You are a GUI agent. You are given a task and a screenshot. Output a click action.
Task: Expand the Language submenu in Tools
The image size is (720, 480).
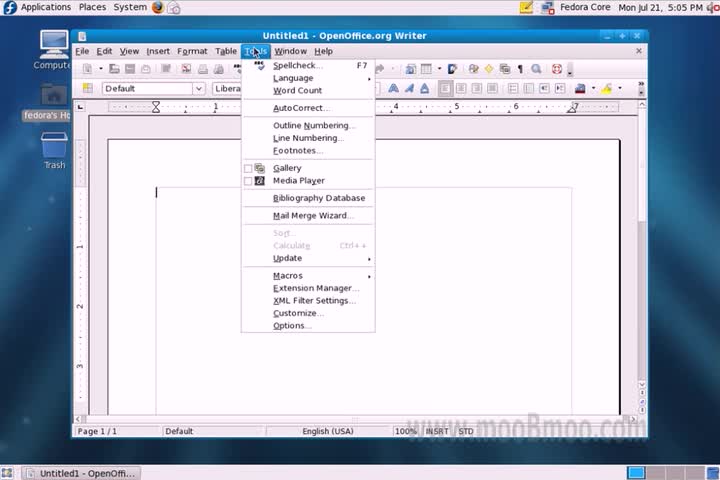(308, 78)
